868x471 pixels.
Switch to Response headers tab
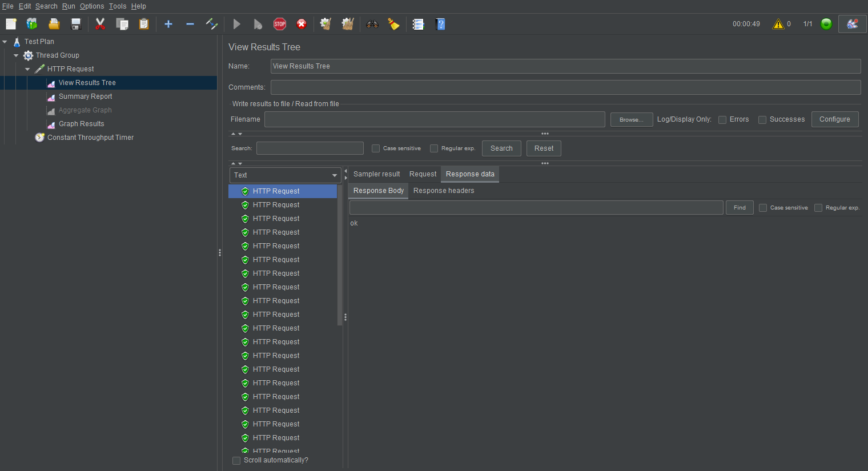444,191
